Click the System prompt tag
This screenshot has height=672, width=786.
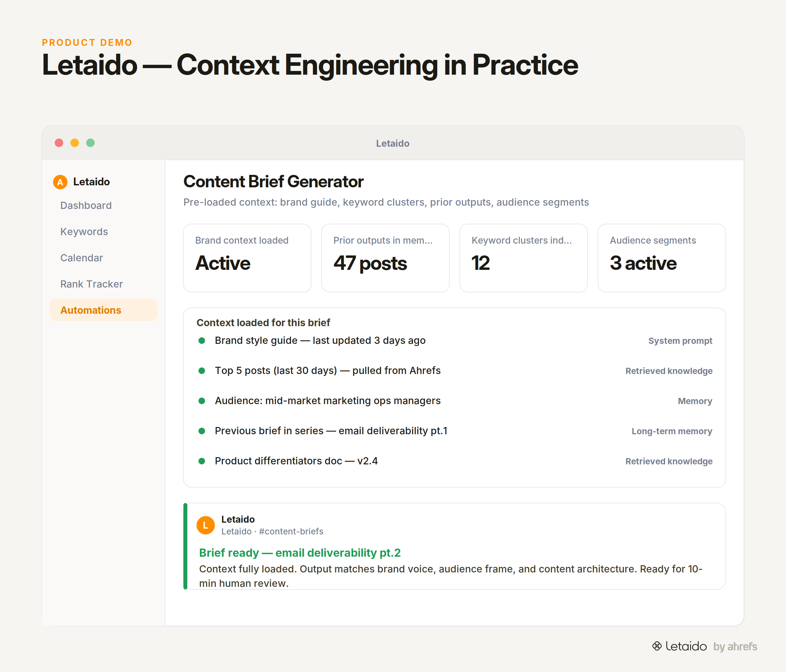pyautogui.click(x=680, y=341)
